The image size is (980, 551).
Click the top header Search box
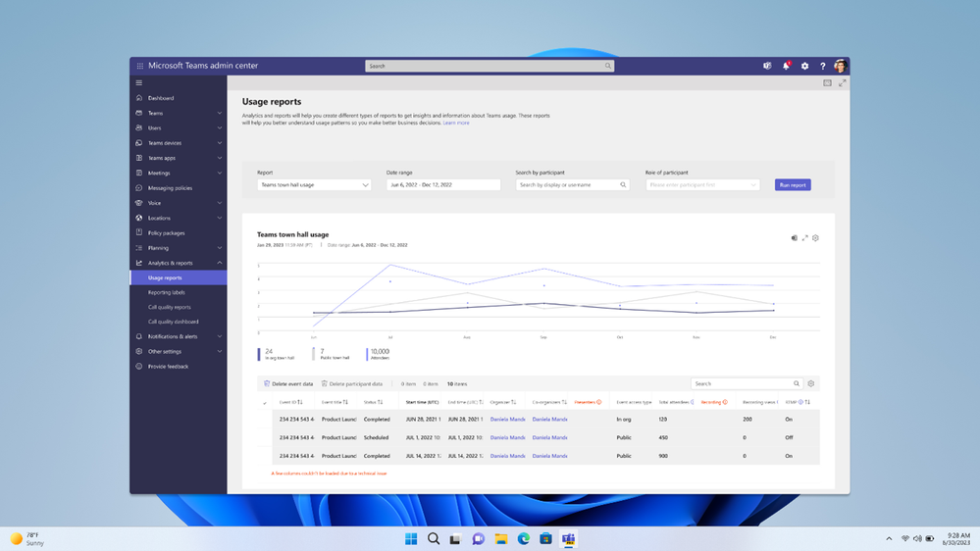[x=490, y=66]
